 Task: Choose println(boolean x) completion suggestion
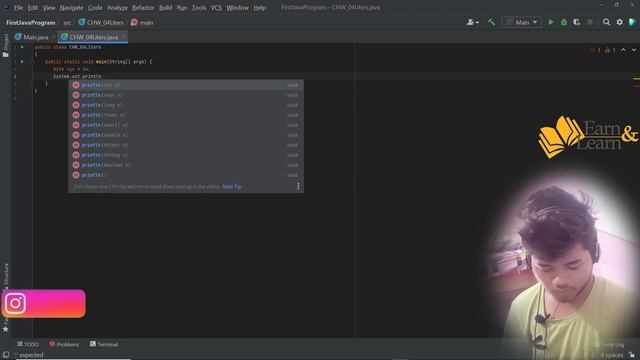click(x=186, y=165)
